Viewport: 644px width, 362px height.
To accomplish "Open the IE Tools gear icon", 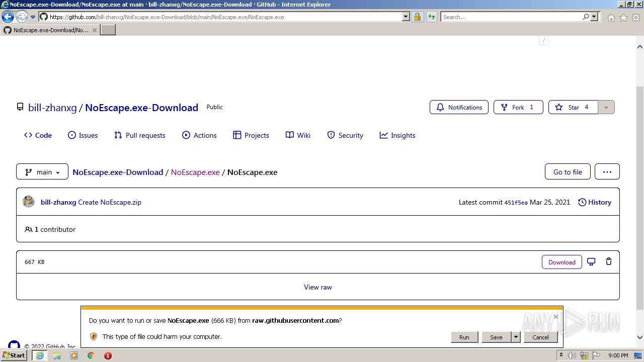I will click(635, 18).
